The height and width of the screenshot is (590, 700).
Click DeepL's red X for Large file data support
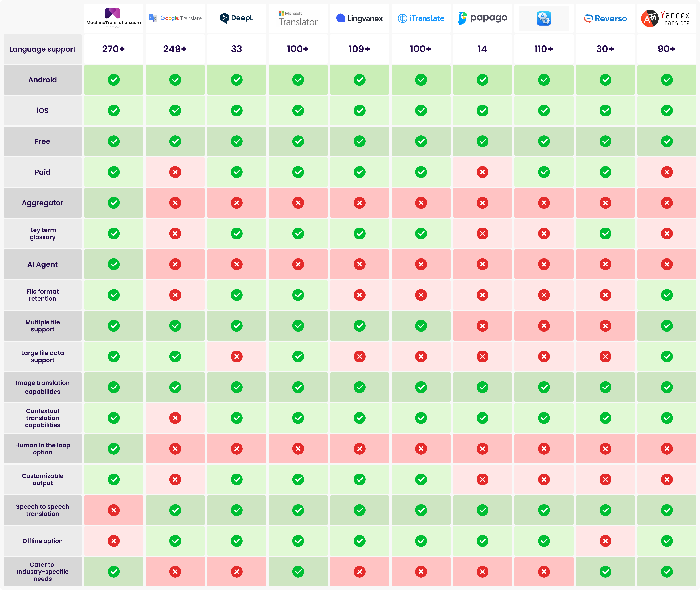tap(236, 356)
